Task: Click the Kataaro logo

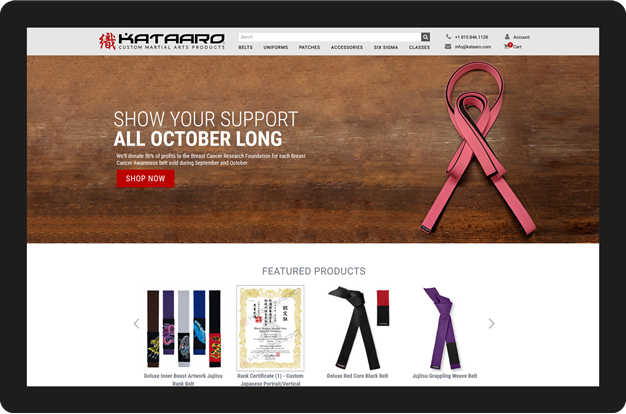Action: [x=162, y=41]
